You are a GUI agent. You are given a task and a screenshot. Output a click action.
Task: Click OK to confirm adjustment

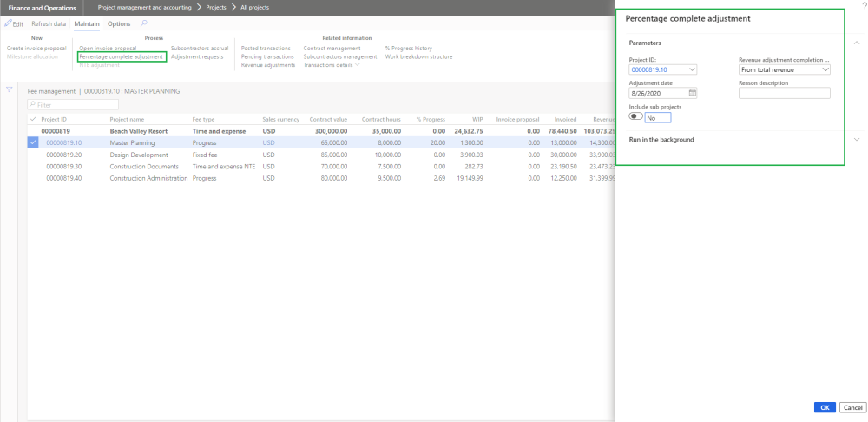825,407
